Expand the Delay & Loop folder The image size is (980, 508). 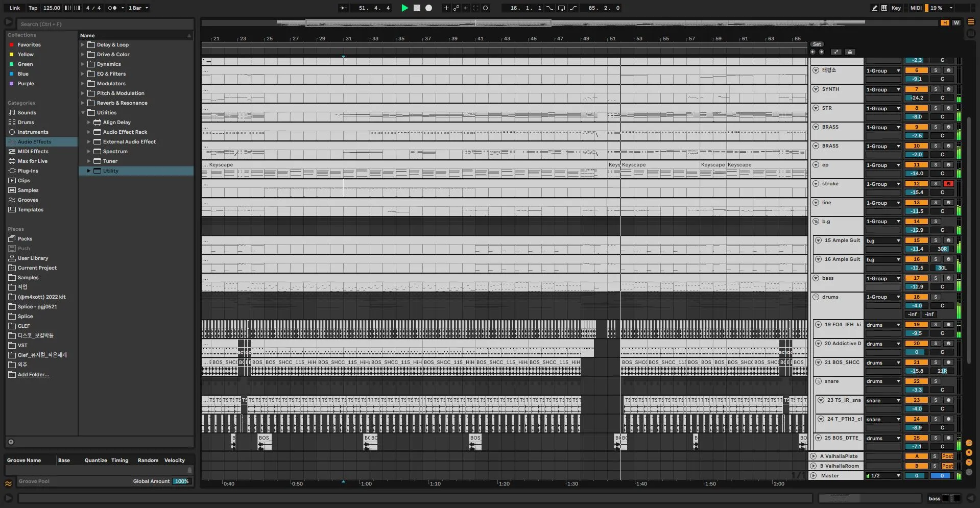(83, 45)
